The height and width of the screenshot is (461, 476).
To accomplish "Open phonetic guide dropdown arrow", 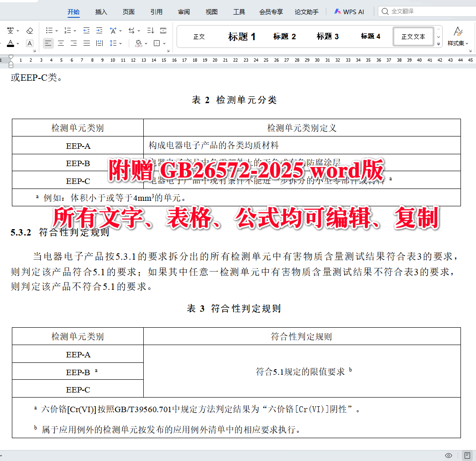I will (18, 31).
